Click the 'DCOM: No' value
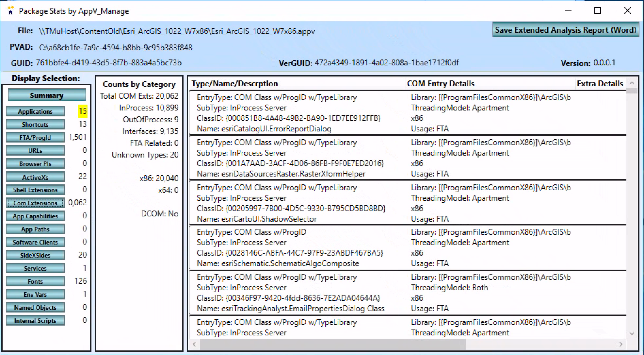 pos(160,214)
